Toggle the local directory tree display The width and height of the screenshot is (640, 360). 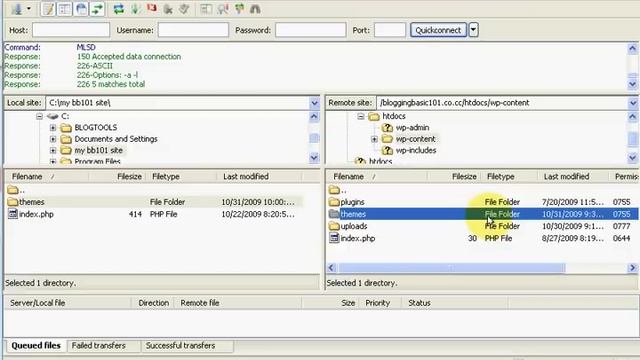click(x=65, y=9)
